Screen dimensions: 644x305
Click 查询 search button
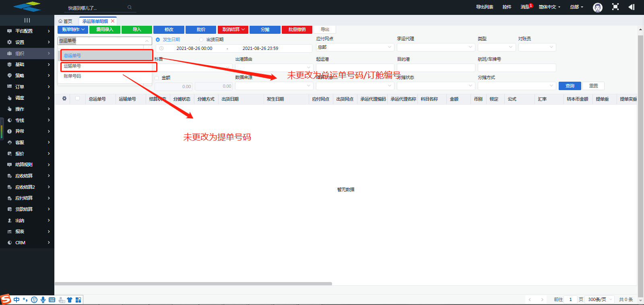click(x=570, y=86)
